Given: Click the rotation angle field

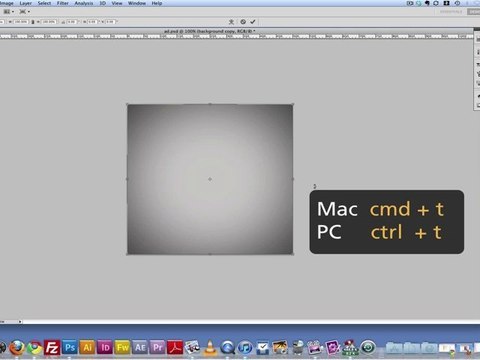Looking at the screenshot, I should coord(71,22).
